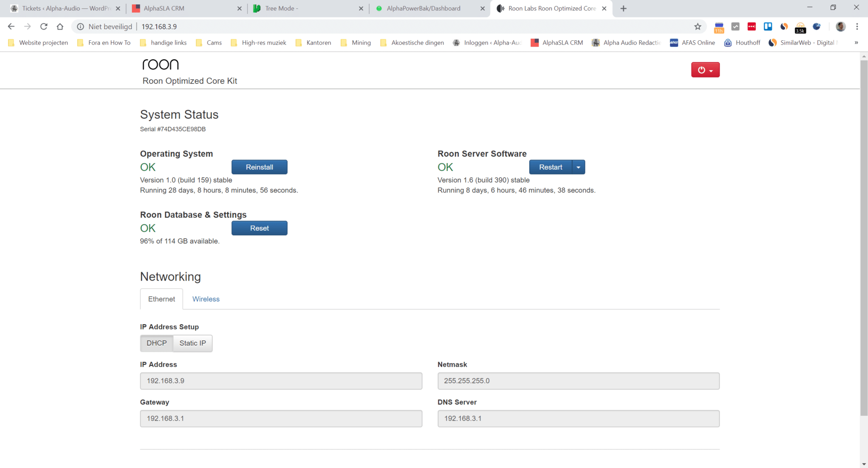Image resolution: width=868 pixels, height=468 pixels.
Task: Close the AlphaSLA CRM tab
Action: point(239,8)
